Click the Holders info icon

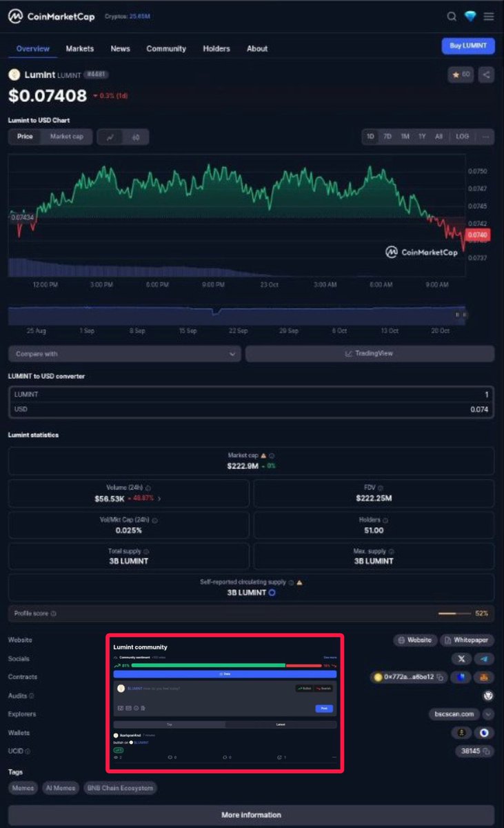385,520
